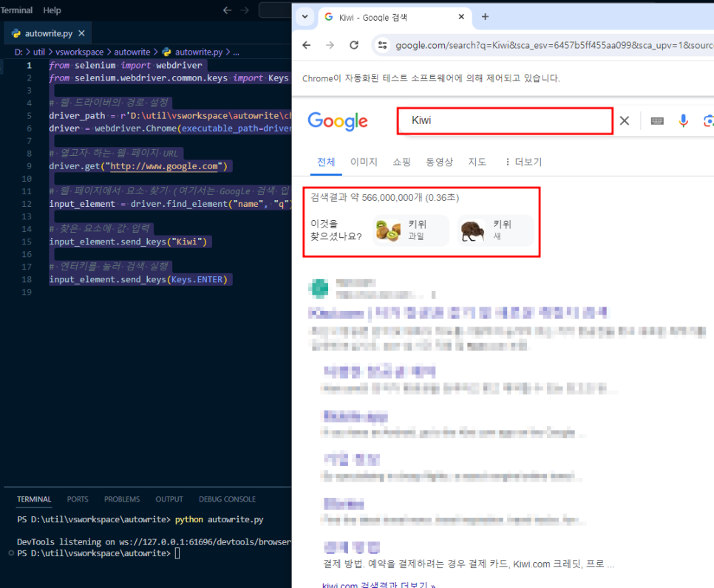Click the http://www.google.com link in code
This screenshot has width=714, height=588.
coord(164,166)
